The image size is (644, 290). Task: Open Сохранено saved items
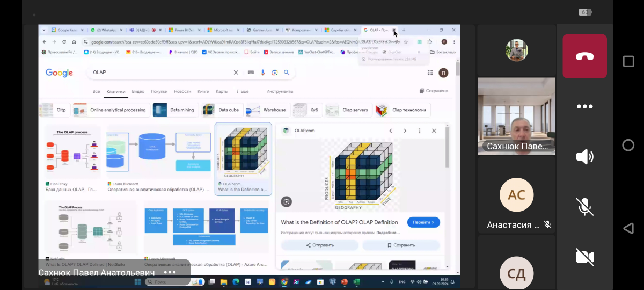coord(434,91)
